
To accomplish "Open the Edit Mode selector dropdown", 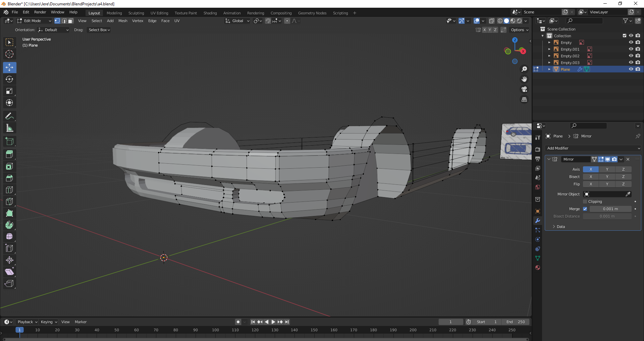I will point(34,21).
